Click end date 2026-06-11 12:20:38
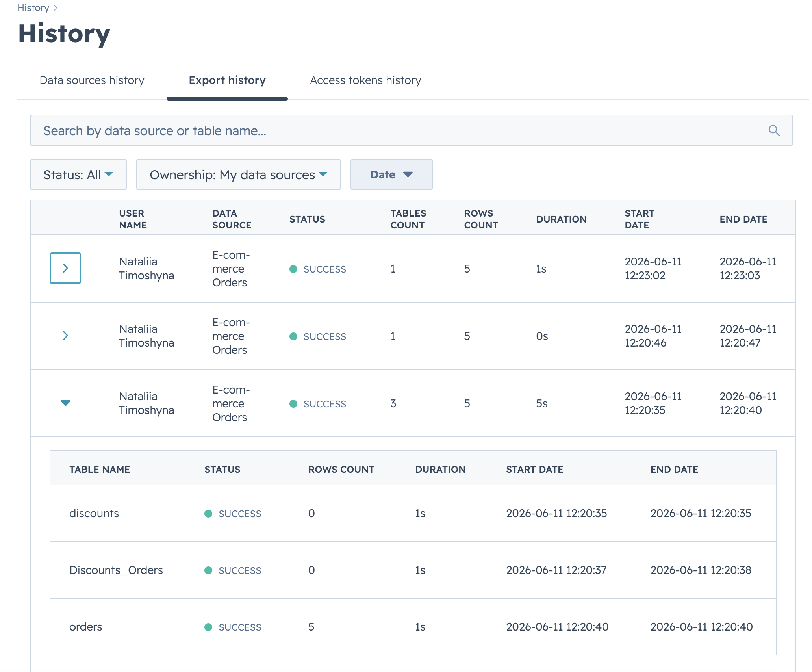Screen dimensions: 812x672 (701, 570)
